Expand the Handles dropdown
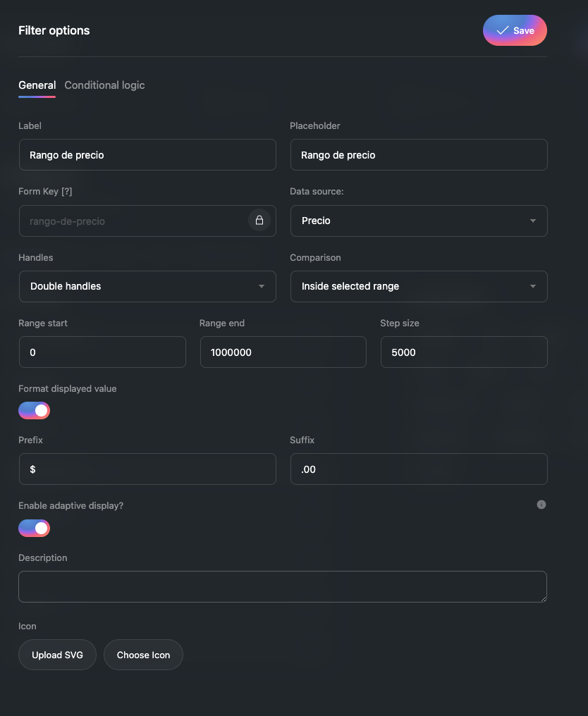Viewport: 588px width, 716px height. [x=147, y=286]
